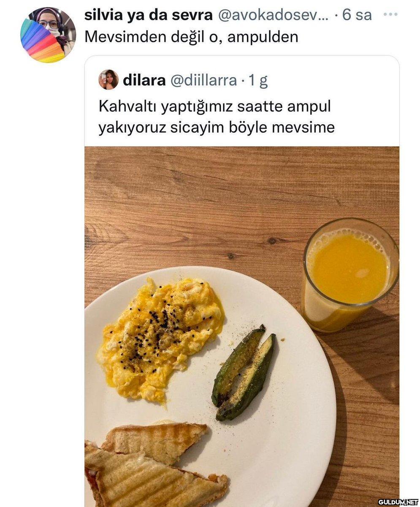Open dilara's small profile avatar
The image size is (420, 507).
108,79
